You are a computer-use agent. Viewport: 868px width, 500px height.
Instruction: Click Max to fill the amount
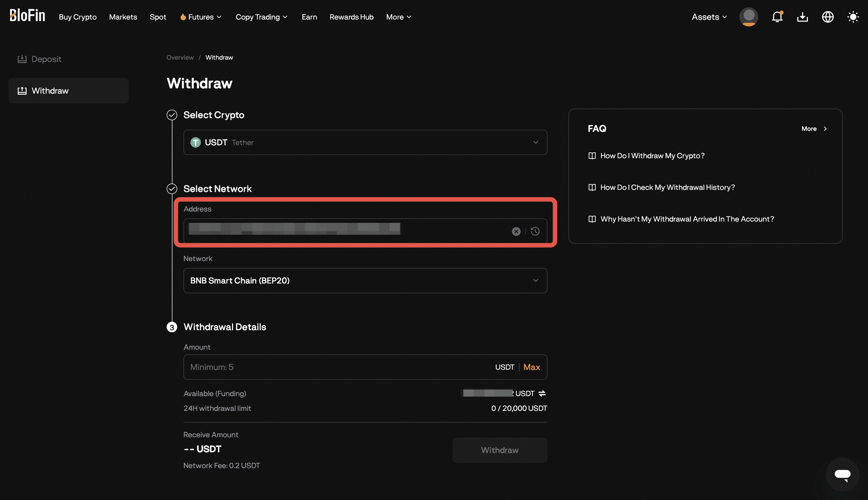tap(532, 367)
